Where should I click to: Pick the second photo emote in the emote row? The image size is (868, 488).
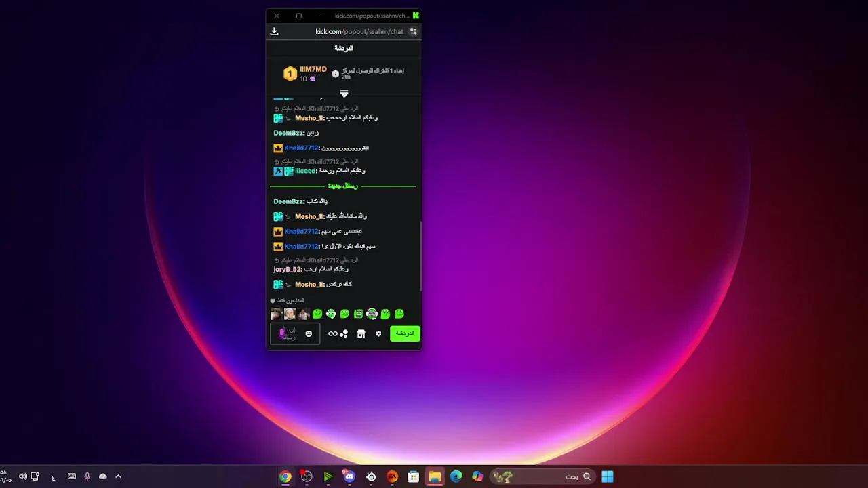coord(290,314)
